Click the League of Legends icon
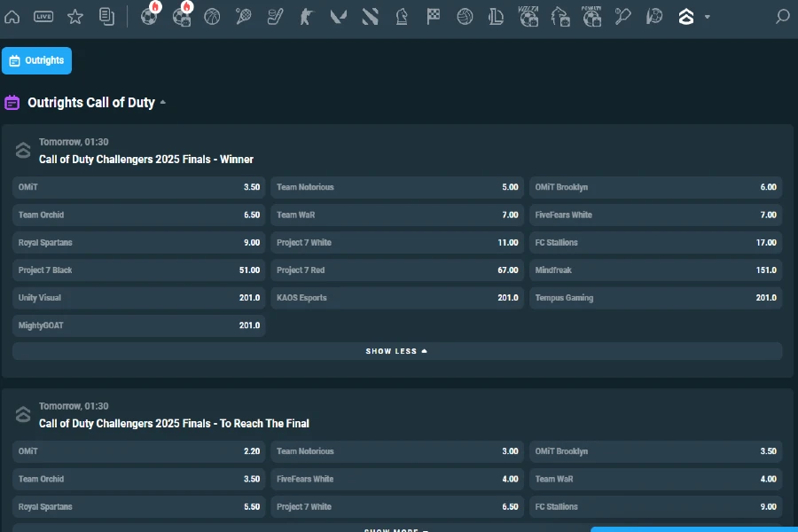Image resolution: width=798 pixels, height=532 pixels. click(x=496, y=16)
